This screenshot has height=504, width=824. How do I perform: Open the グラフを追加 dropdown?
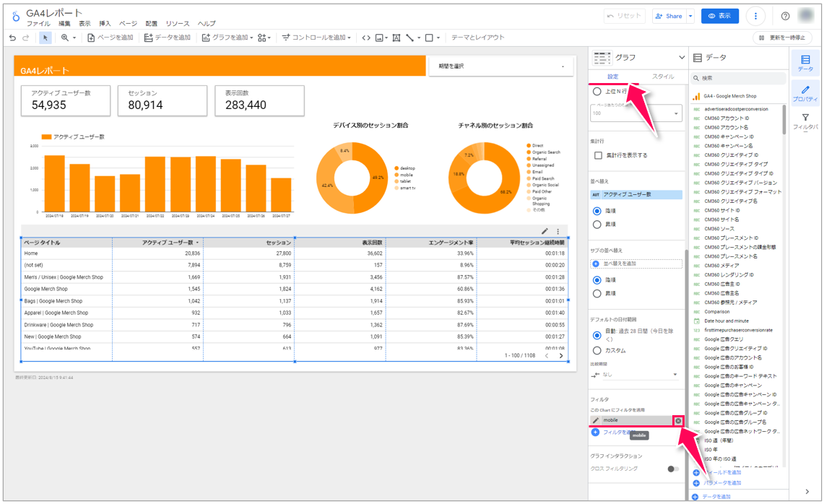[227, 38]
